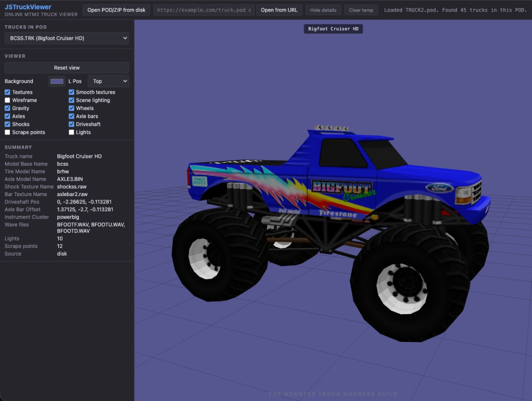532x401 pixels.
Task: Select the Truck name value text
Action: pyautogui.click(x=79, y=157)
